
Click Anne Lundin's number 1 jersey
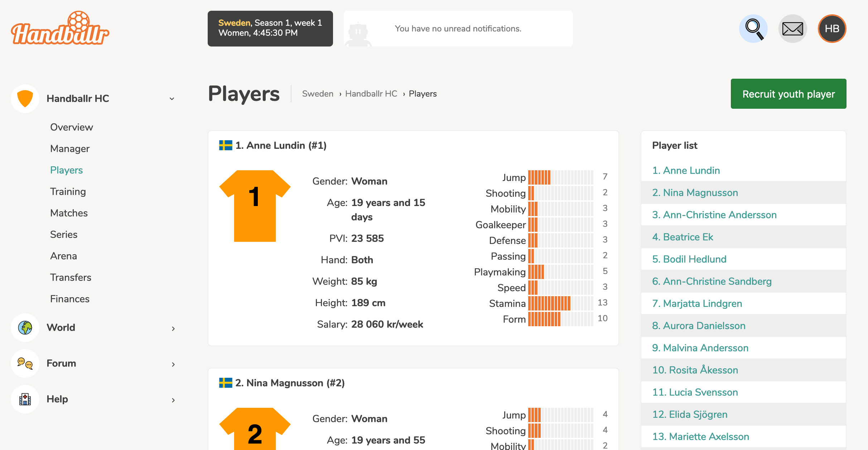coord(255,206)
